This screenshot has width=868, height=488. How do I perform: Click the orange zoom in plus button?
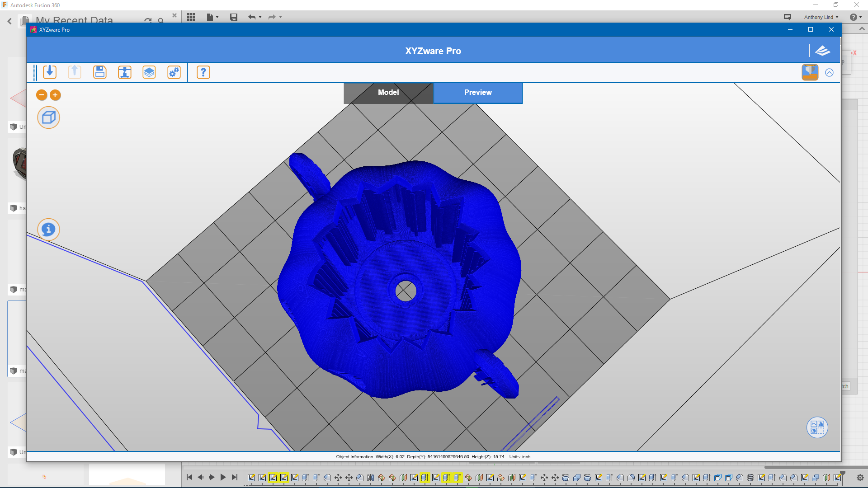point(55,95)
